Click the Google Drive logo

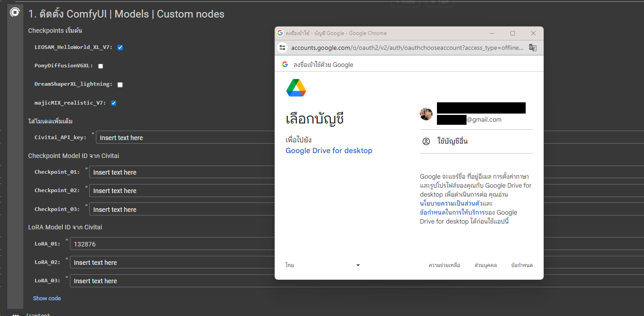pyautogui.click(x=296, y=88)
